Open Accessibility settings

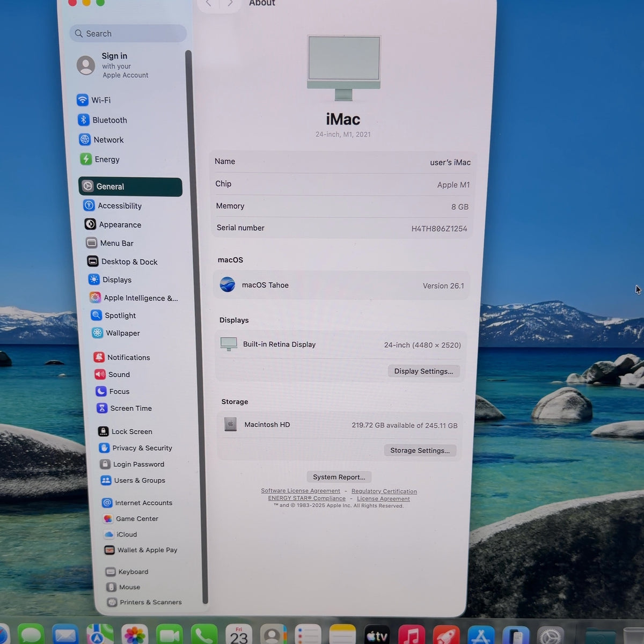(113, 206)
